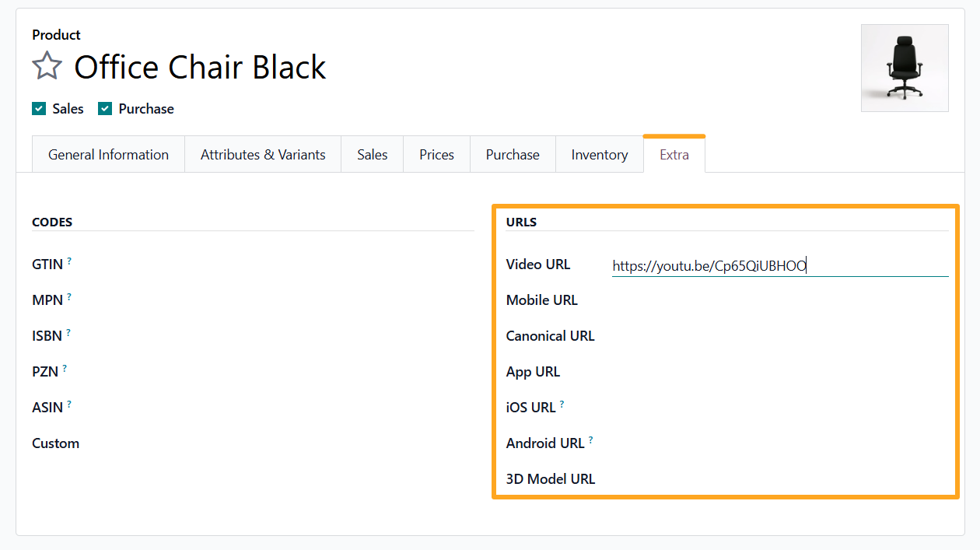Open ISBN help question mark tooltip

click(68, 332)
